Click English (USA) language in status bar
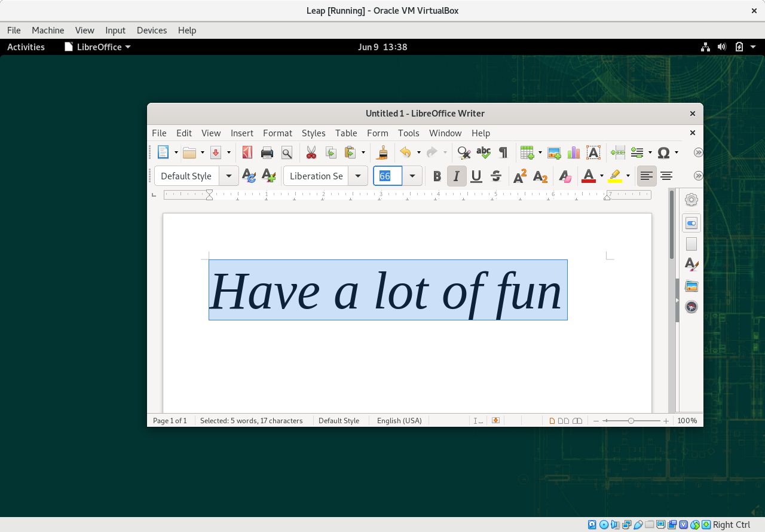The image size is (765, 532). pos(399,421)
